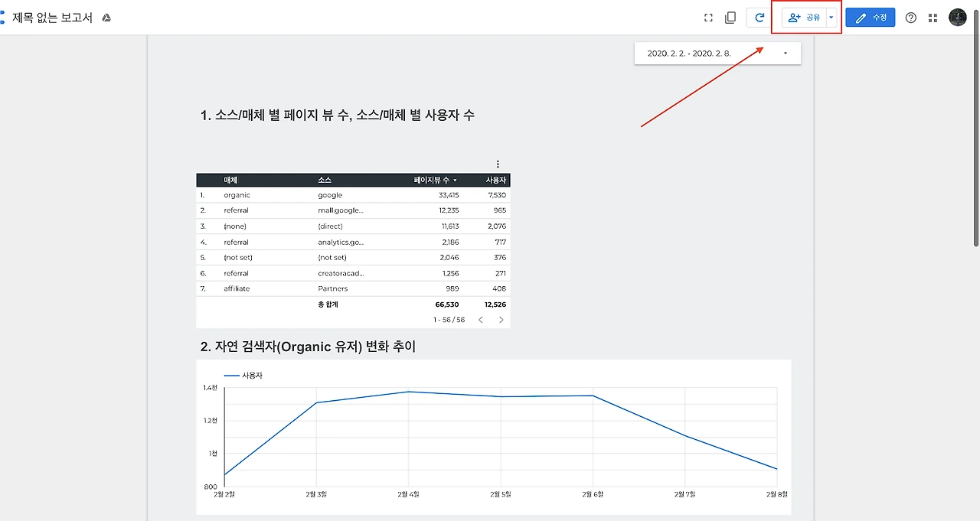
Task: Click the total 12,526 users value
Action: (495, 304)
